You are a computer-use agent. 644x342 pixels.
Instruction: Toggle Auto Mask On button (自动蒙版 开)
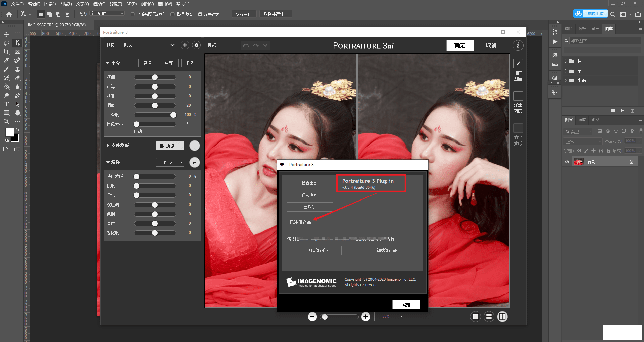[x=170, y=146]
